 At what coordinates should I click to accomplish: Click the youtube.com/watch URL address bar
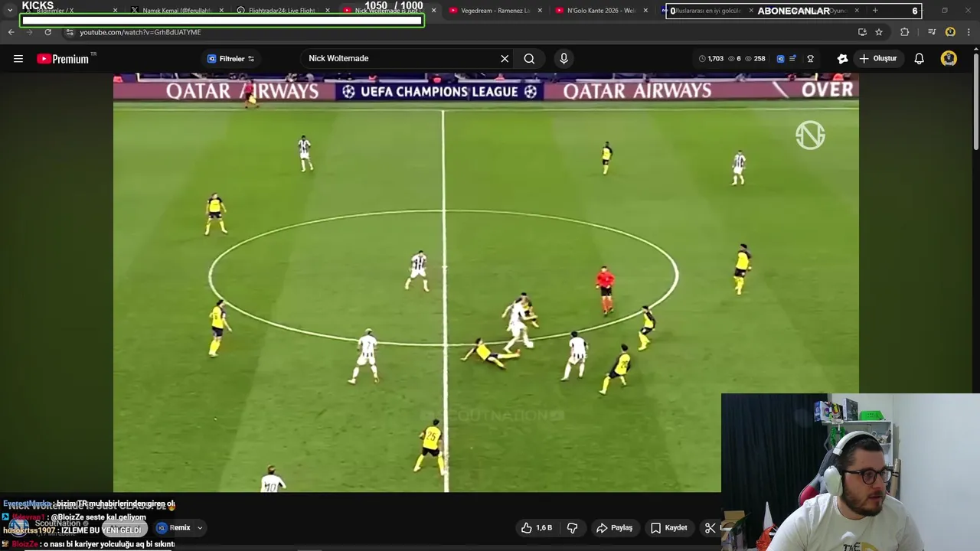[x=140, y=32]
